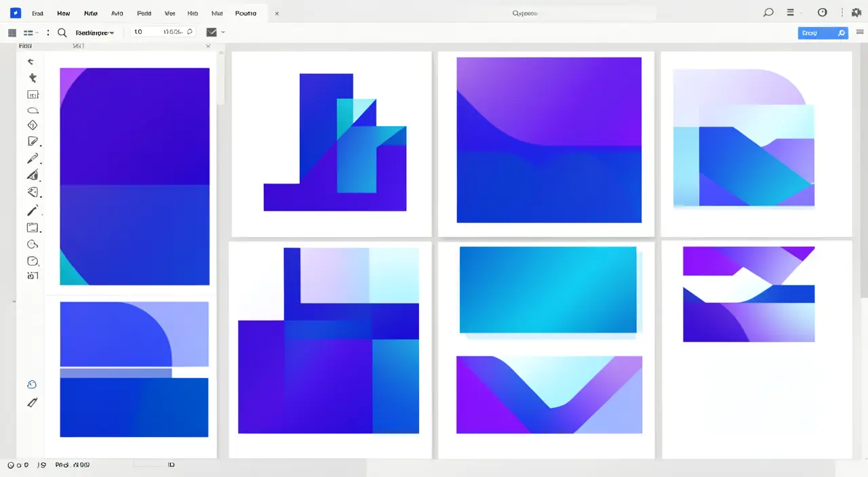Select the purple ribbon zigzag artwork

click(749, 294)
